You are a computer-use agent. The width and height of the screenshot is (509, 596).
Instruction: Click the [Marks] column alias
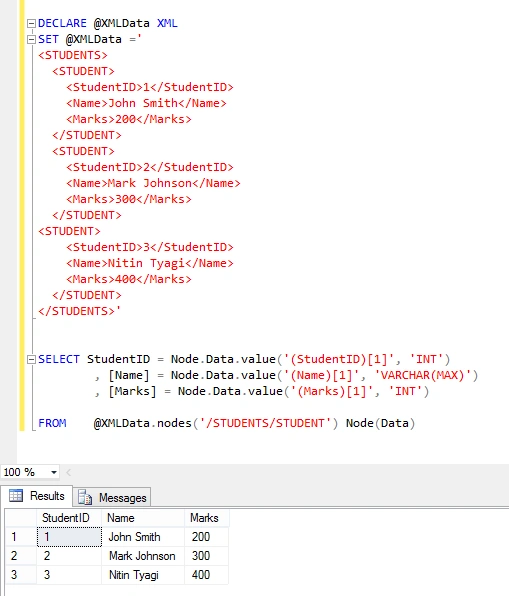coord(132,392)
